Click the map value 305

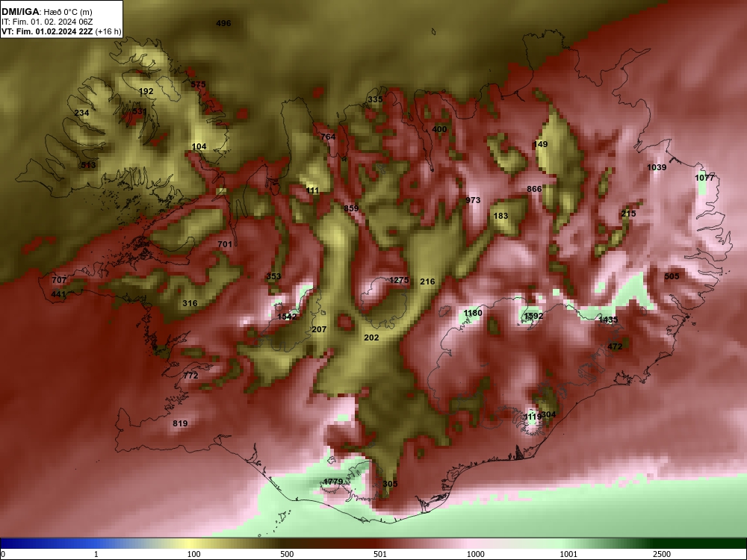(390, 484)
